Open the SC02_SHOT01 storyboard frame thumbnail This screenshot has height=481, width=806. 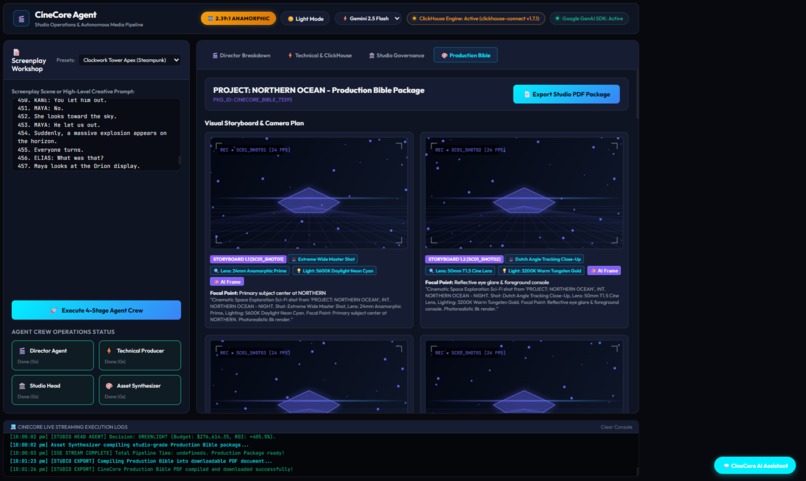(x=524, y=377)
